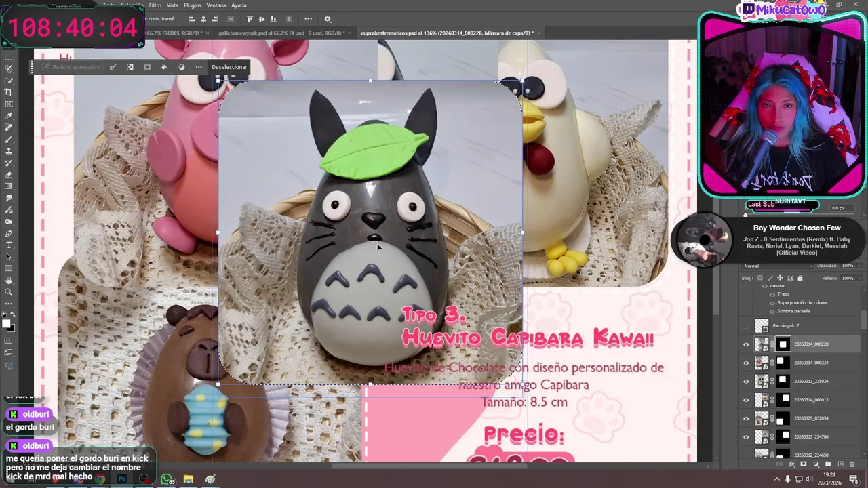Hide layer 20260313_235924
Image resolution: width=868 pixels, height=488 pixels.
click(747, 381)
